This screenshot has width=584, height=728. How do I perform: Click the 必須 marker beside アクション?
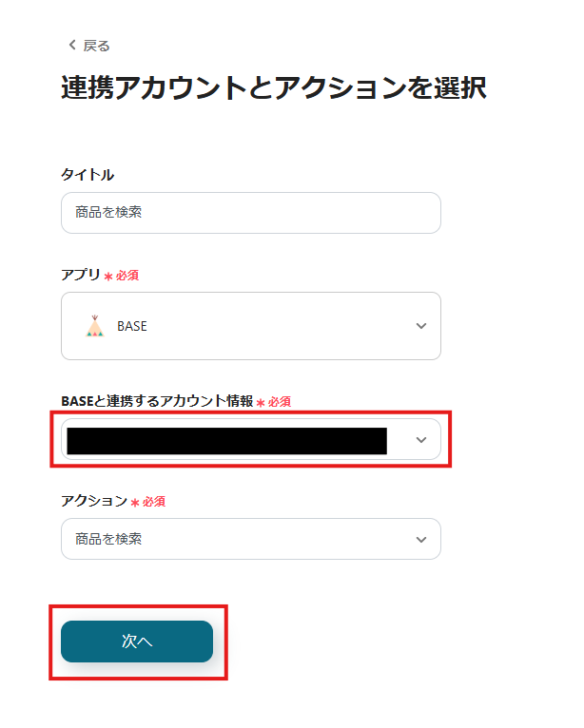tap(154, 501)
